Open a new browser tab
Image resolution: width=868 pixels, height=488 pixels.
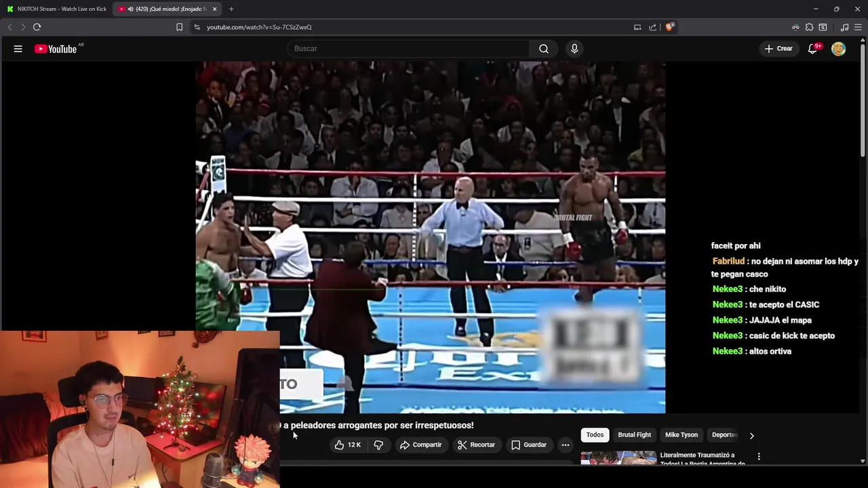click(231, 9)
